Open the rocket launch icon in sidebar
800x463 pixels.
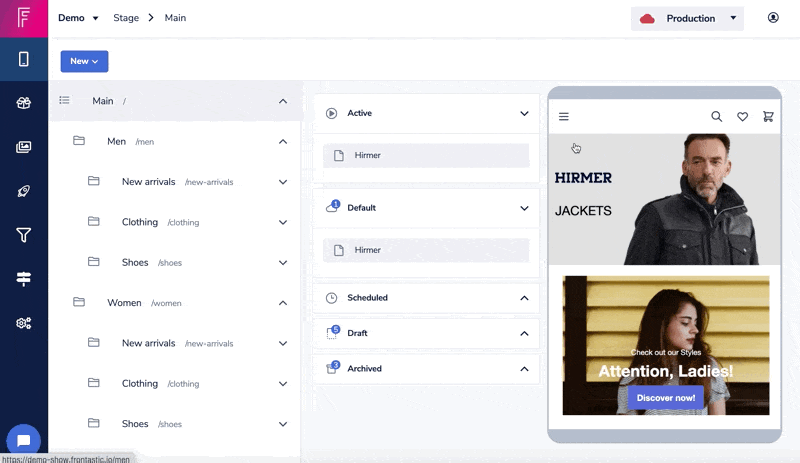tap(23, 191)
